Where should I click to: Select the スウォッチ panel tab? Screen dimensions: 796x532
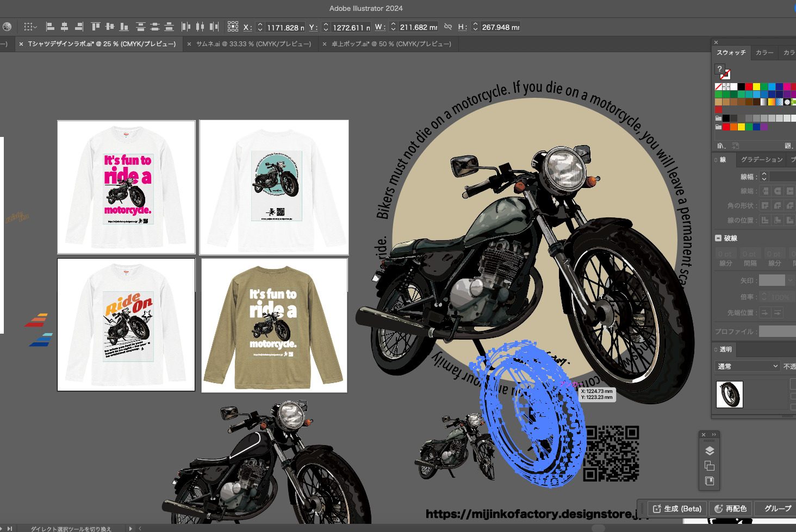731,53
